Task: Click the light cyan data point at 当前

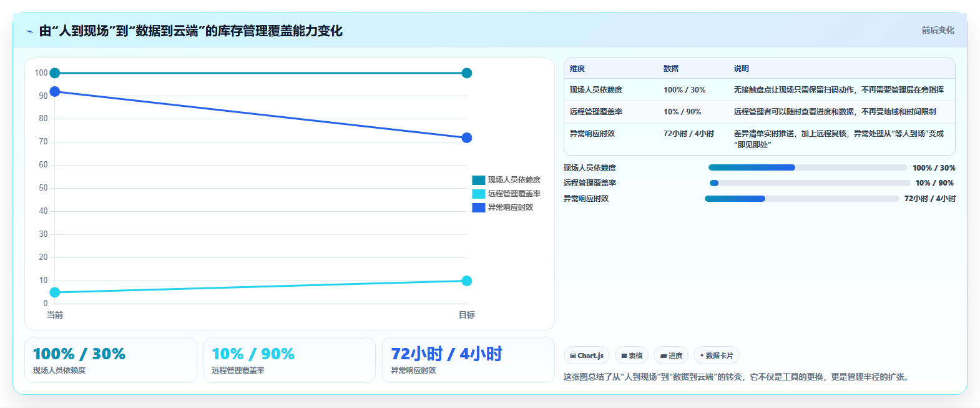Action: click(55, 292)
